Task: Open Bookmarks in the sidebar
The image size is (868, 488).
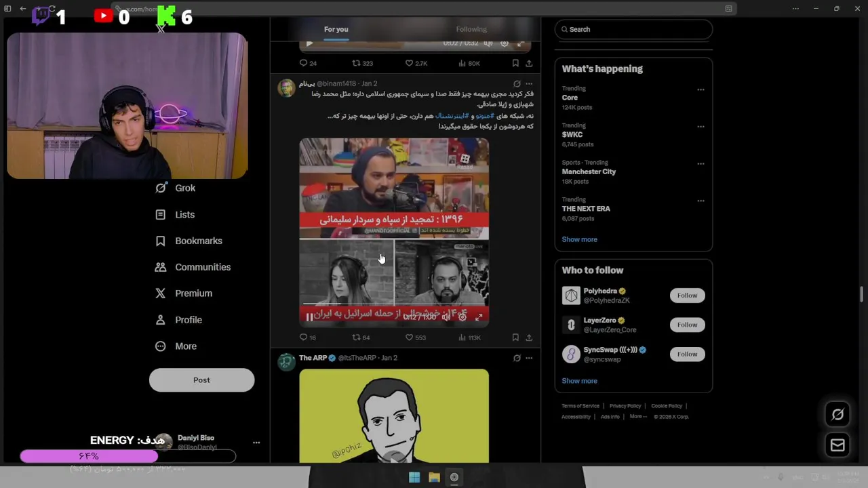Action: pos(189,241)
